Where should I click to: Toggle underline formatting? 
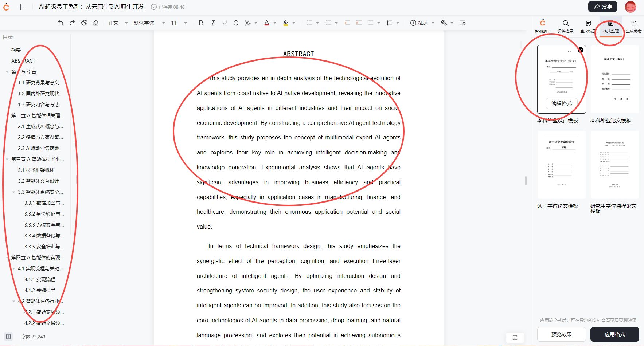pos(225,23)
